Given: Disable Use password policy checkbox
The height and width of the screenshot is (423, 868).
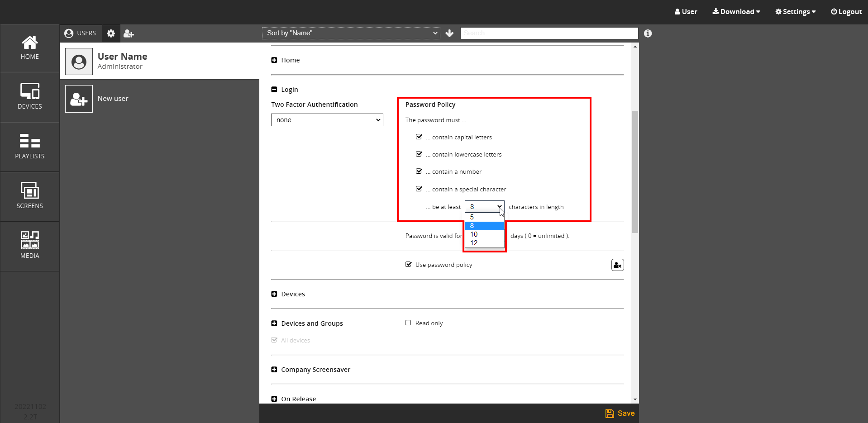Looking at the screenshot, I should coord(409,265).
